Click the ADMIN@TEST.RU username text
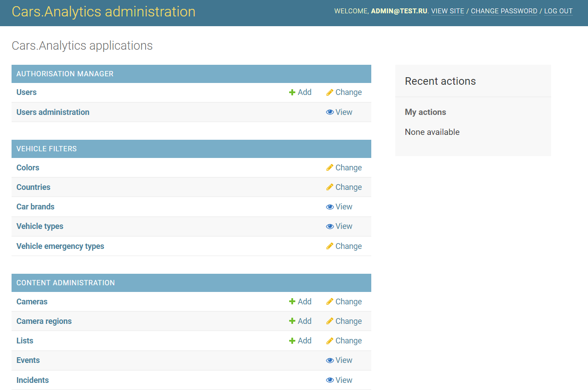 399,11
